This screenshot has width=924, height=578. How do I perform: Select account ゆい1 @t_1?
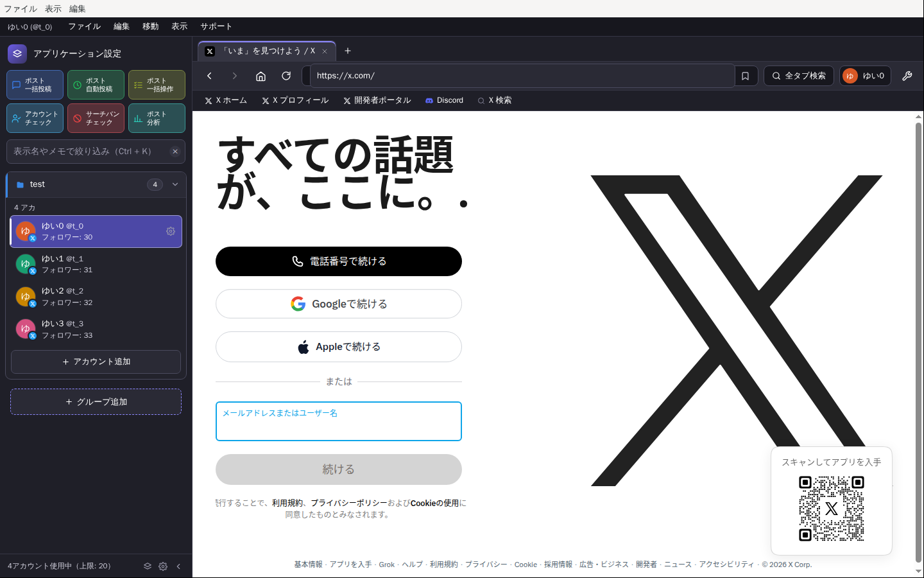(x=96, y=264)
